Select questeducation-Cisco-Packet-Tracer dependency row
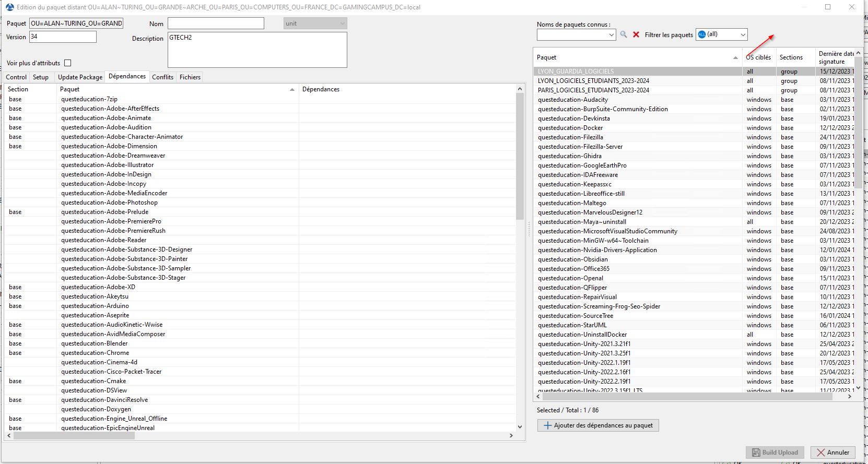Image resolution: width=868 pixels, height=464 pixels. (260, 372)
